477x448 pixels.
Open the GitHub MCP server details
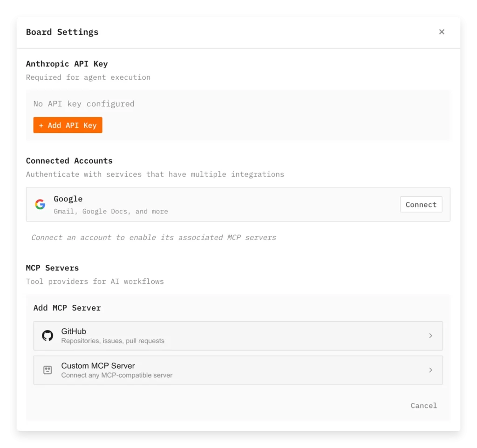coord(238,335)
